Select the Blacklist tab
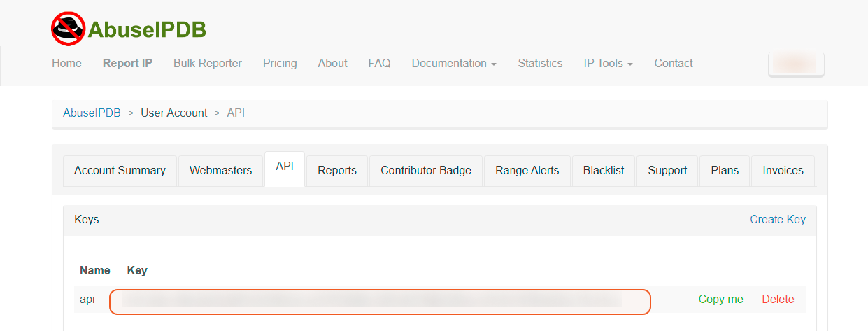The width and height of the screenshot is (868, 331). tap(603, 171)
